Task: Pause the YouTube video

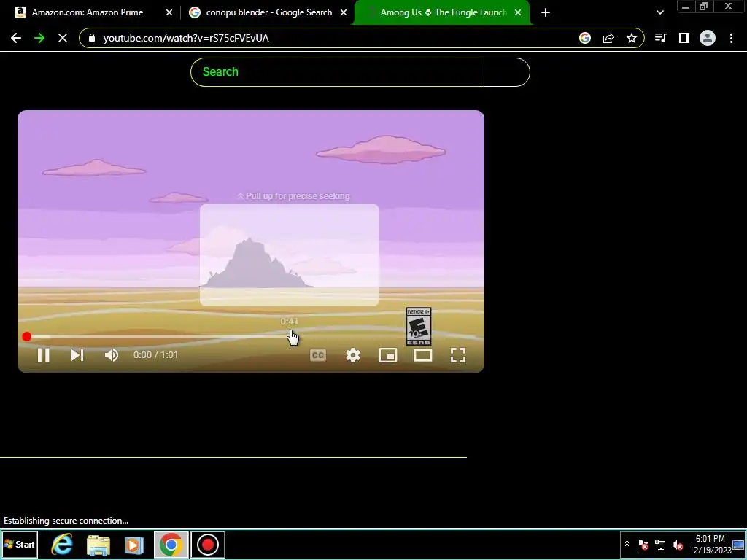Action: 43,355
